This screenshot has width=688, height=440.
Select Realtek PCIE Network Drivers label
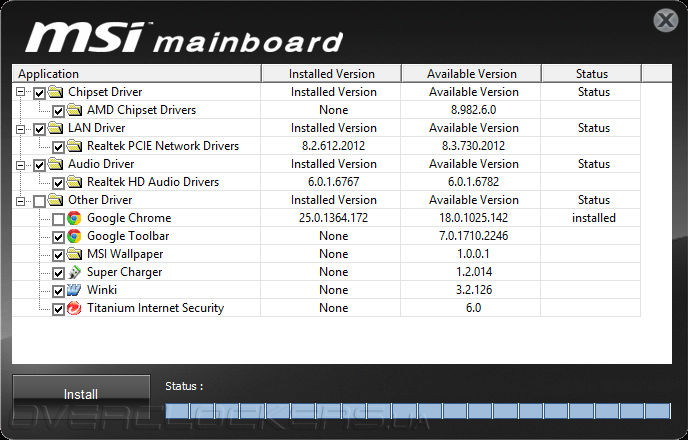[x=163, y=146]
